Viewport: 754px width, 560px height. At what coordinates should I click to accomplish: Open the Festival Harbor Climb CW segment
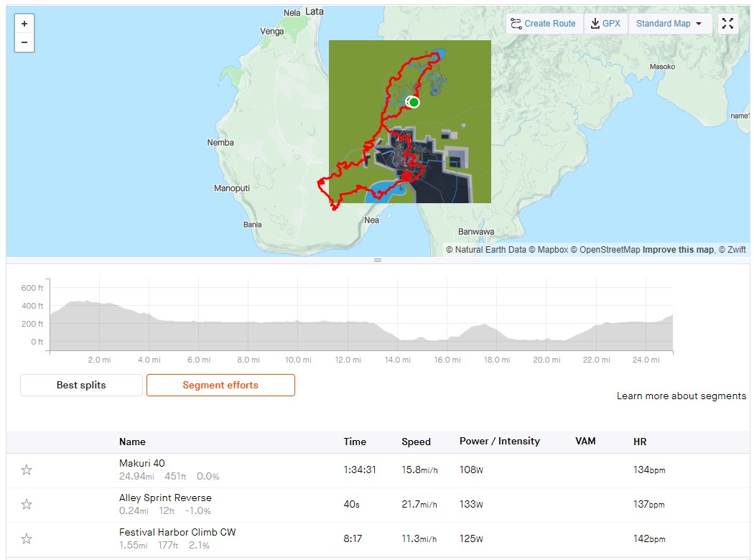(x=177, y=532)
